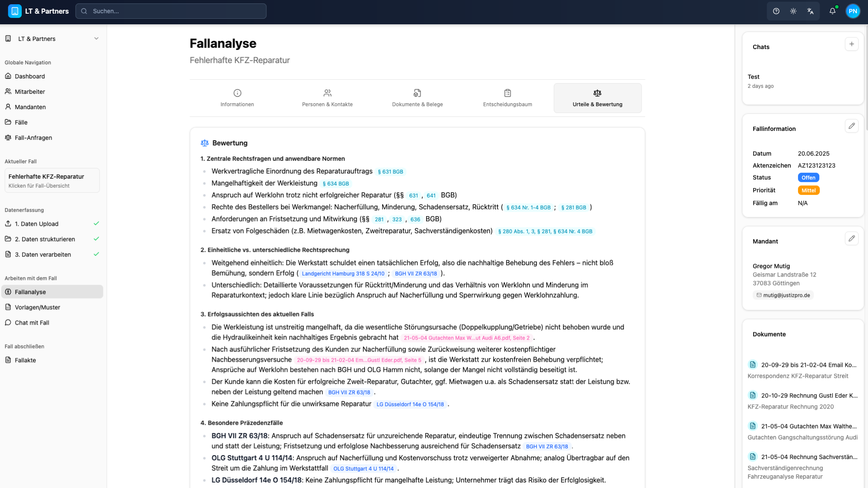Image resolution: width=868 pixels, height=488 pixels.
Task: Open the notifications bell
Action: click(832, 12)
